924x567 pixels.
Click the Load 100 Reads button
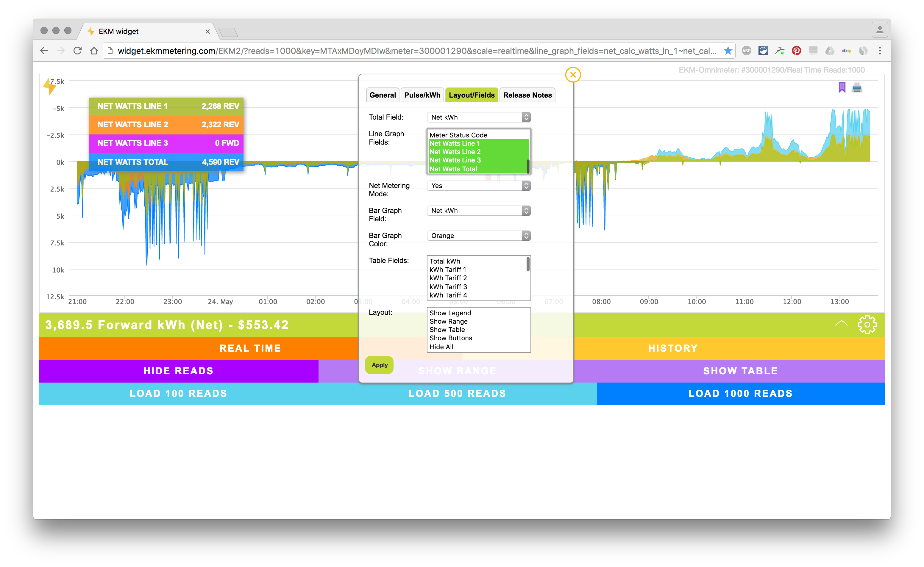click(179, 393)
